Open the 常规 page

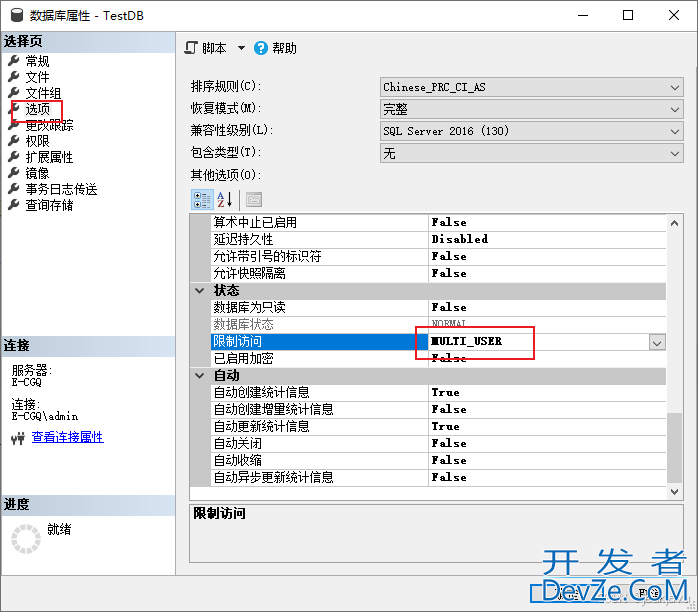pyautogui.click(x=37, y=61)
